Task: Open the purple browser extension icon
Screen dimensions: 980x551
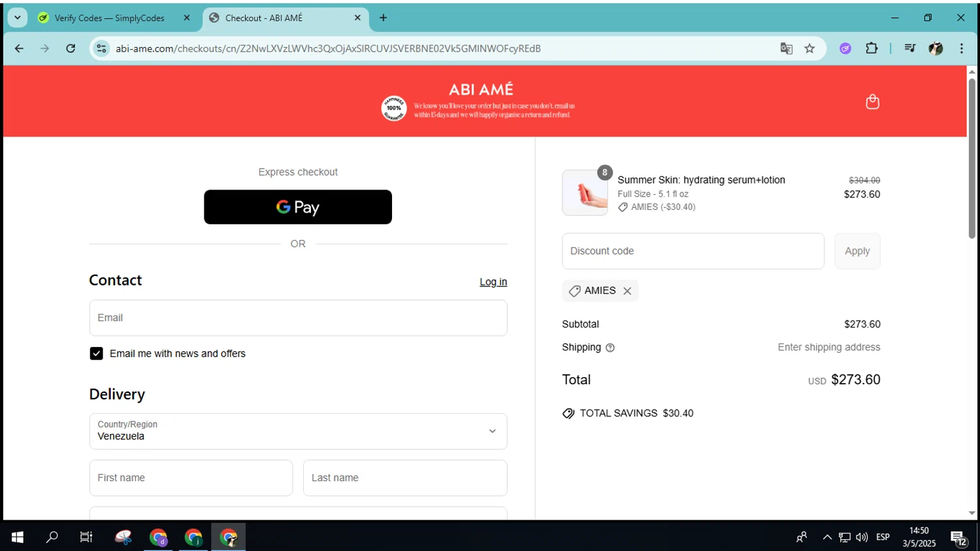Action: 845,48
